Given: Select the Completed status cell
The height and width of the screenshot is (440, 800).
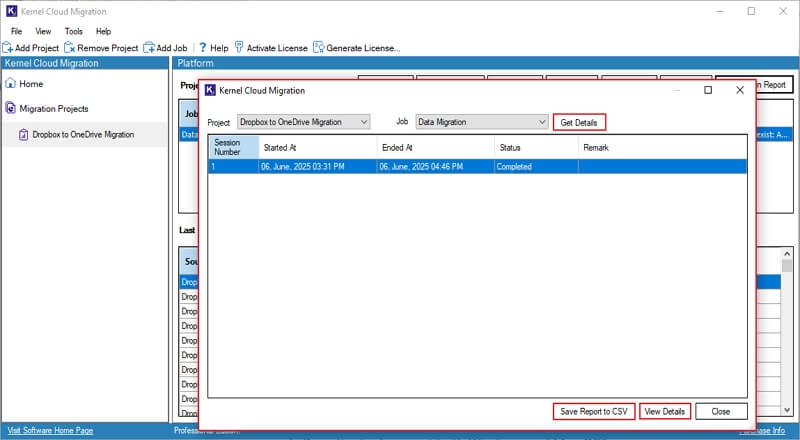Looking at the screenshot, I should point(536,166).
